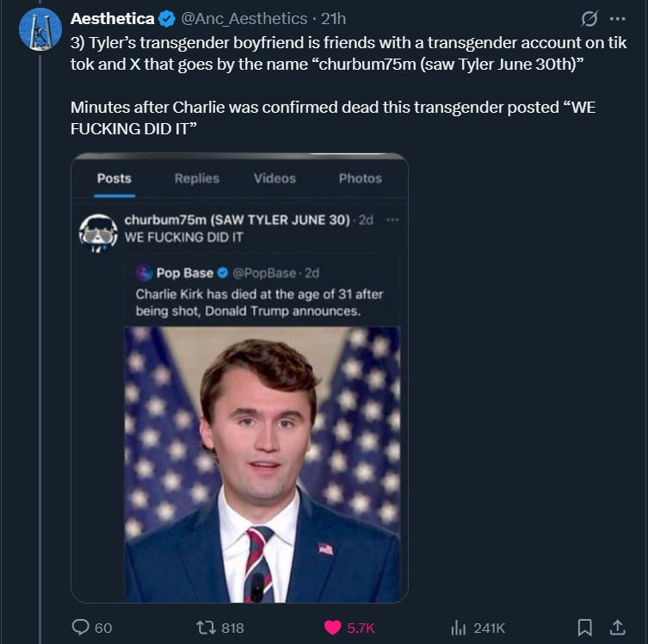This screenshot has height=644, width=648.
Task: Click the blue verified badge next to Aesthetica
Action: 167,19
